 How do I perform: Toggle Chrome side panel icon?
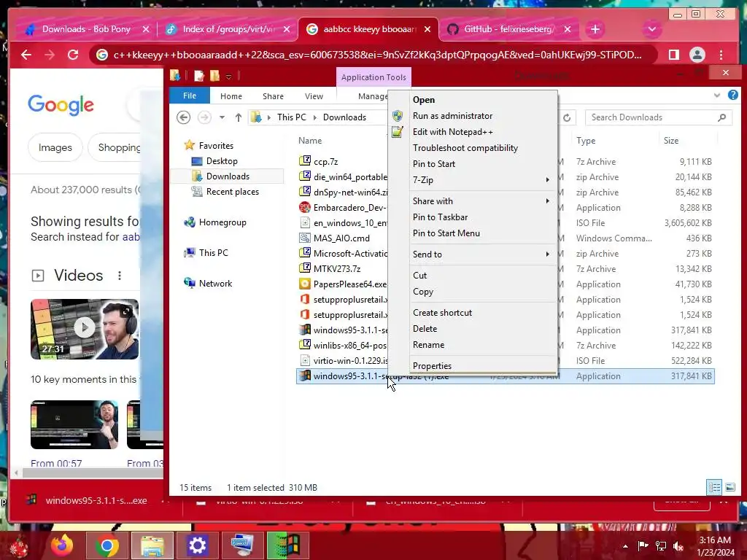(x=673, y=55)
